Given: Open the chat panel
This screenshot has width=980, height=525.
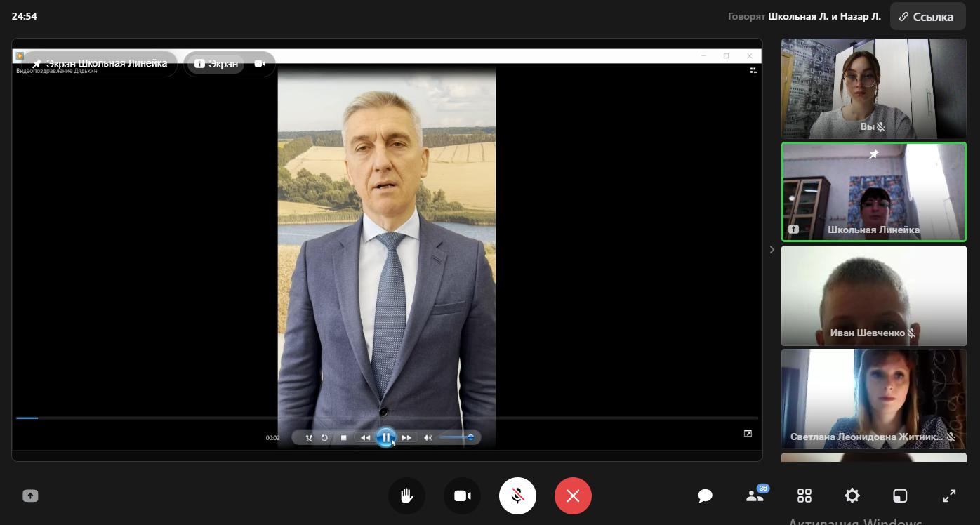Looking at the screenshot, I should [x=706, y=496].
